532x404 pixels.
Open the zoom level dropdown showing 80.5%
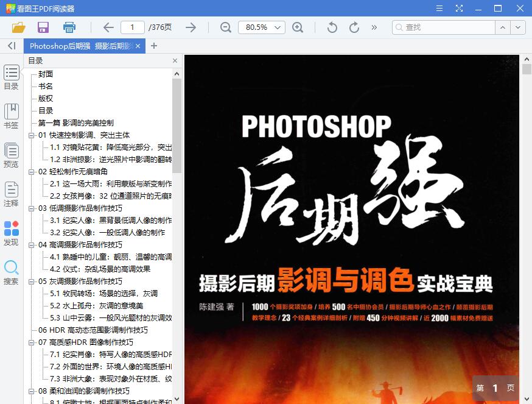pyautogui.click(x=262, y=27)
